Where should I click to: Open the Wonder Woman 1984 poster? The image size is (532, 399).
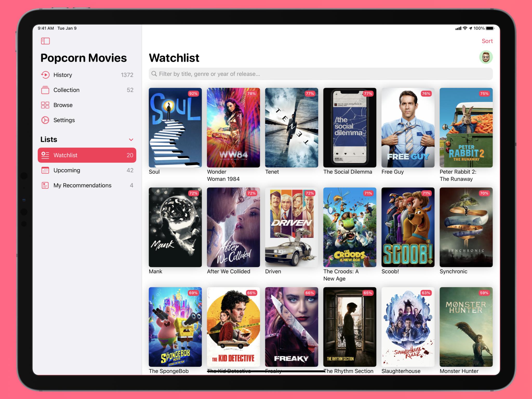233,128
